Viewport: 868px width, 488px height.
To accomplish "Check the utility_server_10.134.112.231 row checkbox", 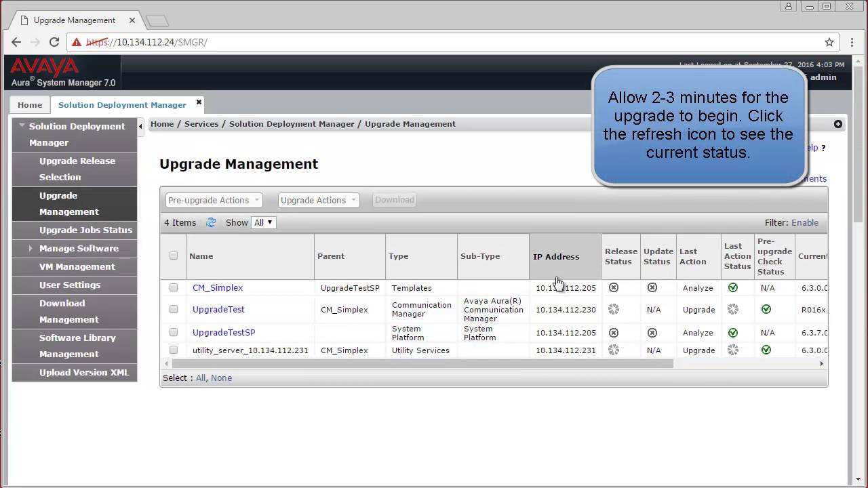I will click(x=174, y=350).
